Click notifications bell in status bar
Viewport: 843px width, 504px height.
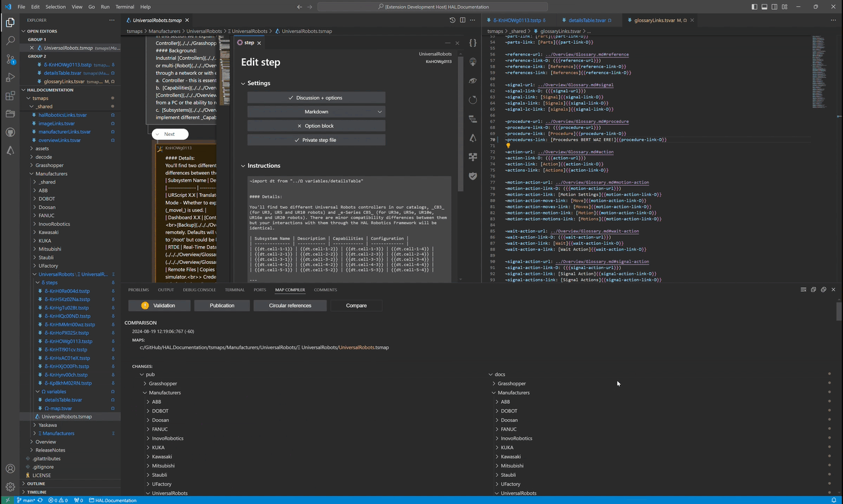[x=834, y=500]
